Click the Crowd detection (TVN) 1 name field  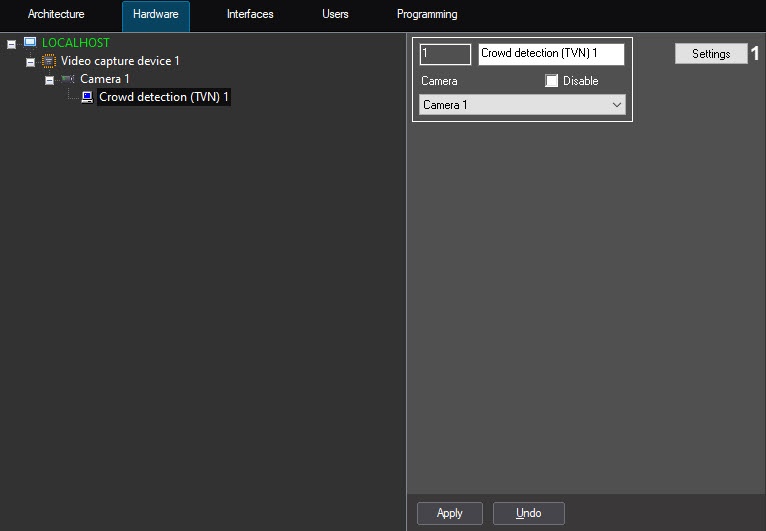(551, 54)
